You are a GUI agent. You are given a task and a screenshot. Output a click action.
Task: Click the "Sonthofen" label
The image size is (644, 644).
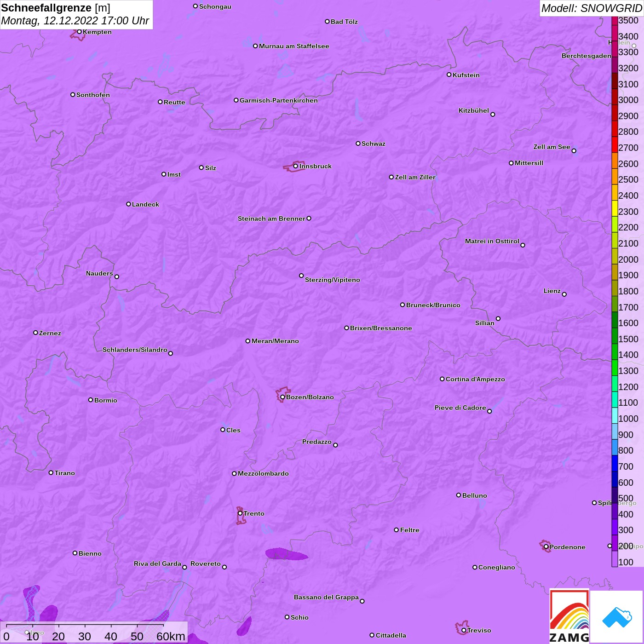pyautogui.click(x=93, y=95)
